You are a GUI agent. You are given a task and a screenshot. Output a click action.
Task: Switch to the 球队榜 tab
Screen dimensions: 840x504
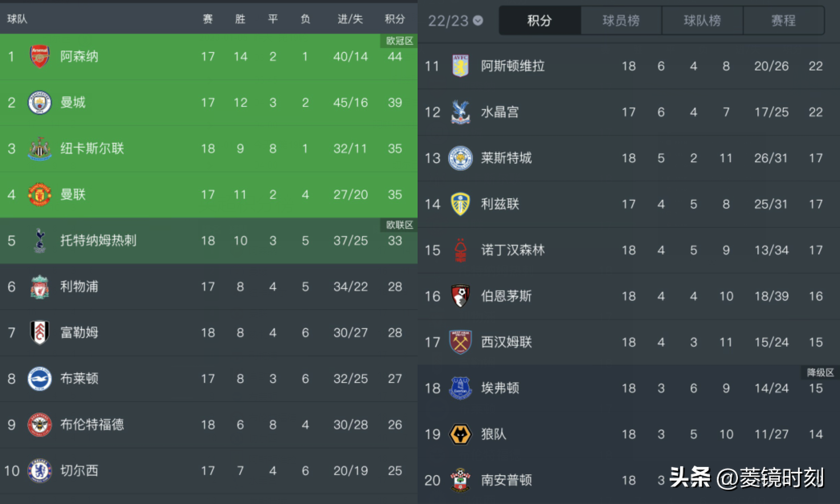point(702,21)
